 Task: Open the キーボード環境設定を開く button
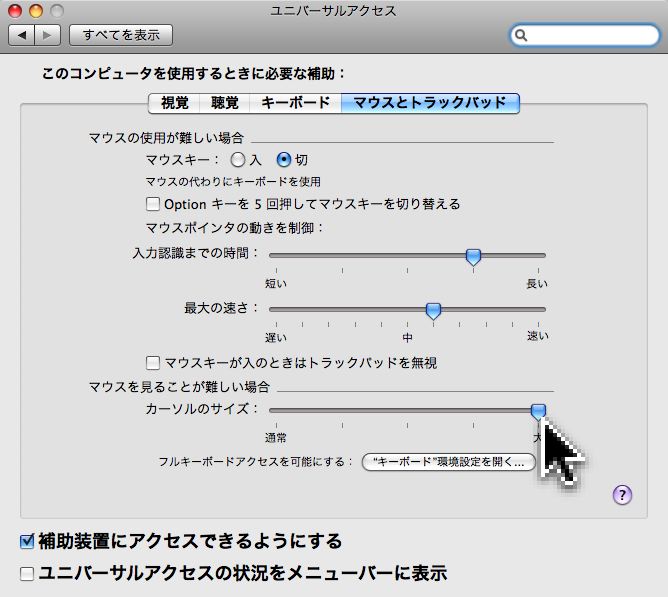(x=447, y=462)
